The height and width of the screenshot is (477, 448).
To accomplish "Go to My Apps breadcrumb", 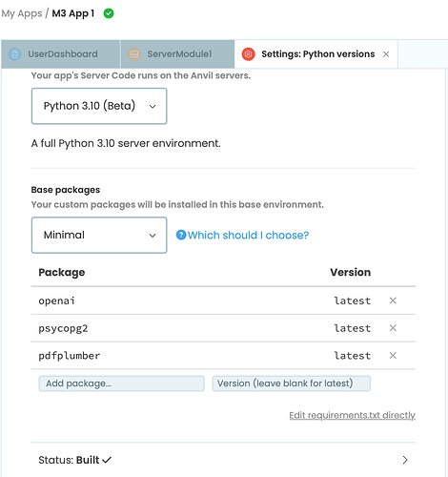I will pyautogui.click(x=22, y=13).
